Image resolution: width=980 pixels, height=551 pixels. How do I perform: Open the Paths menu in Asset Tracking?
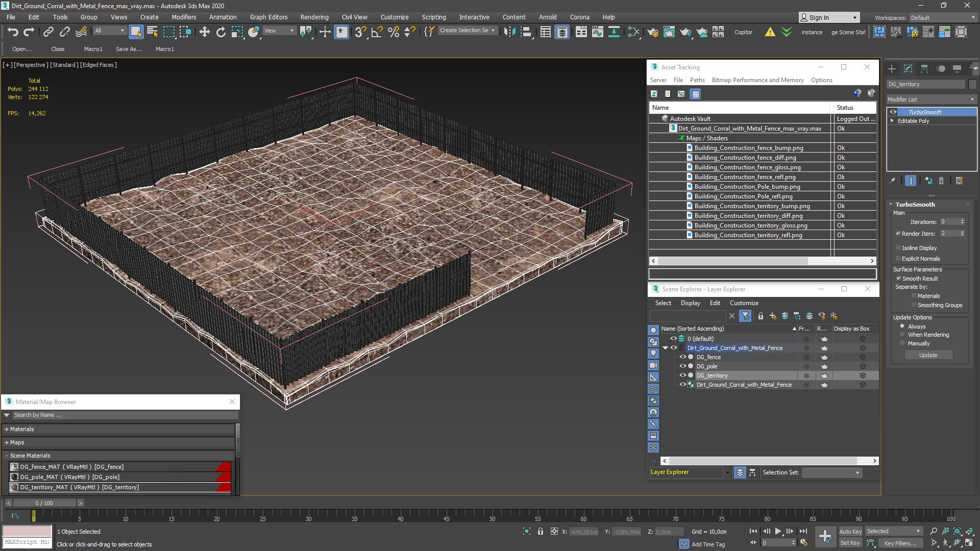pyautogui.click(x=697, y=80)
